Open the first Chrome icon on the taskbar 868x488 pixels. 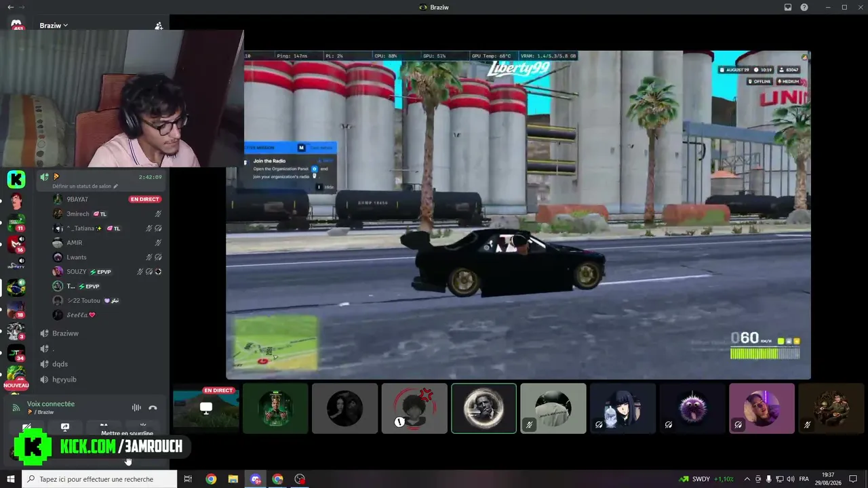click(211, 479)
